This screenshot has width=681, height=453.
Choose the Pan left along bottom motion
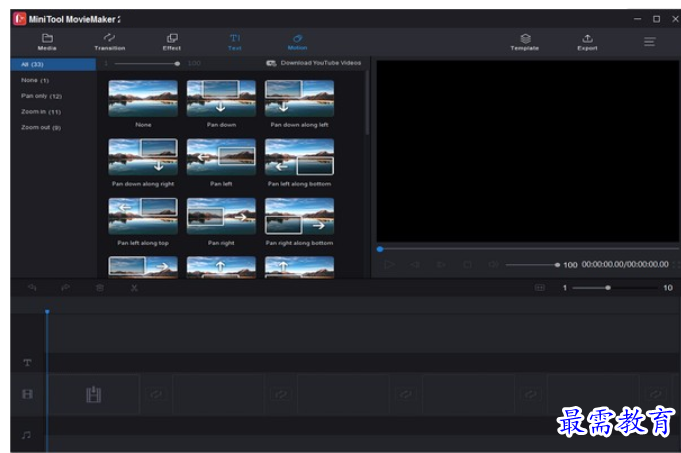299,157
